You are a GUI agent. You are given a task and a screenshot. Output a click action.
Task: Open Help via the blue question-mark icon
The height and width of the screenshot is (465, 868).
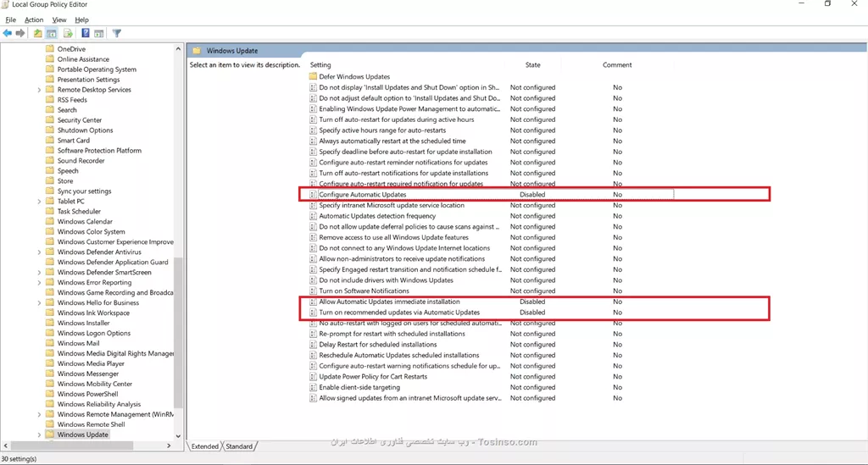point(86,33)
